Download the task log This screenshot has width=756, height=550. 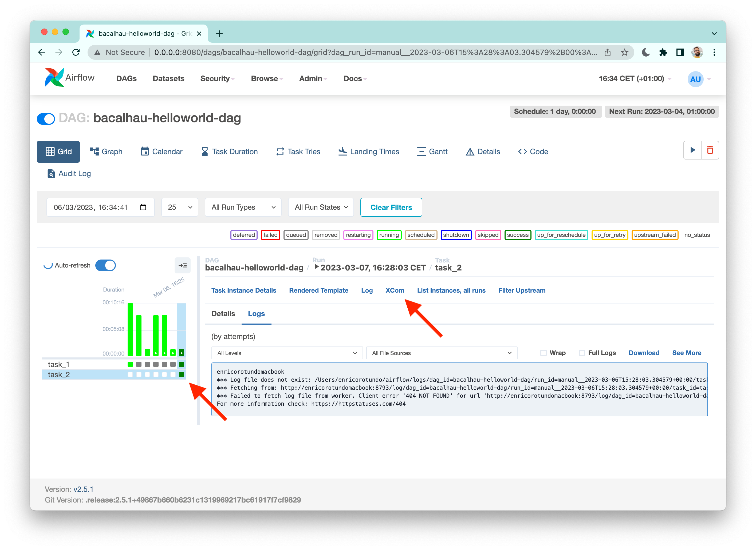click(x=644, y=353)
